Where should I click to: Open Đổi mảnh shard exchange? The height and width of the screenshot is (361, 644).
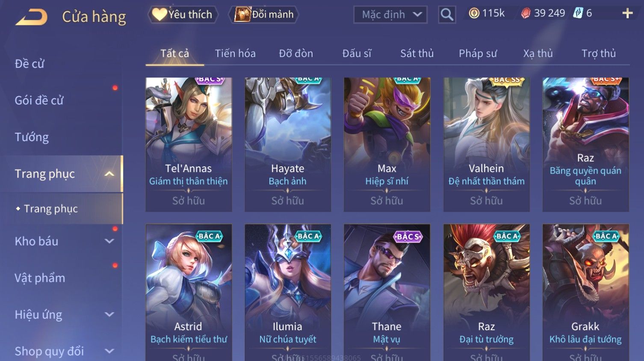click(x=263, y=15)
